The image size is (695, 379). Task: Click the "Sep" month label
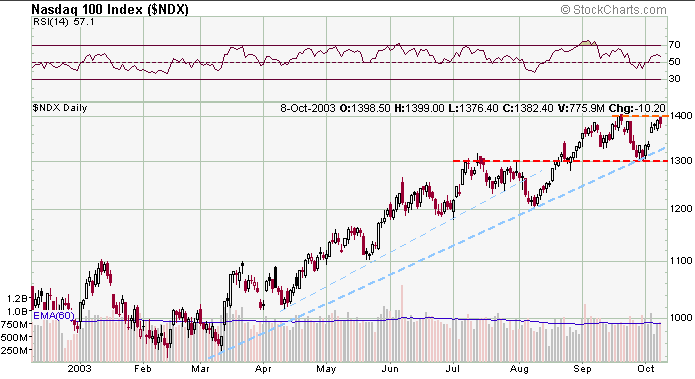coord(582,369)
